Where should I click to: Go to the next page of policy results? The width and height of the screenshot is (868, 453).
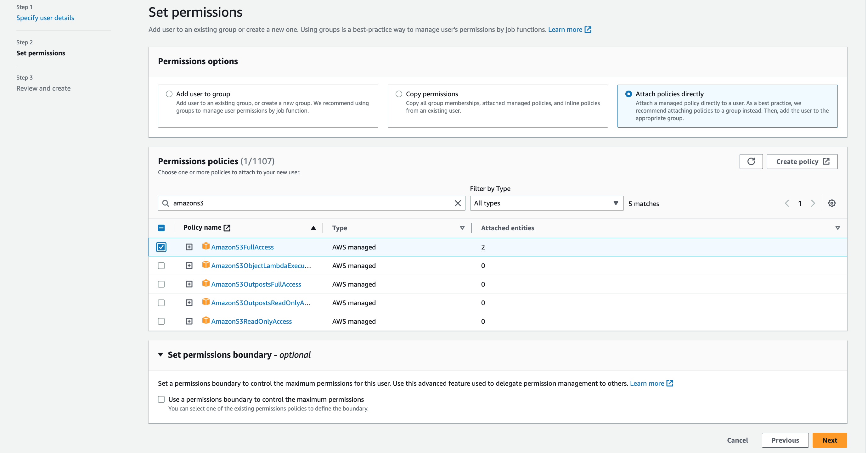tap(813, 203)
